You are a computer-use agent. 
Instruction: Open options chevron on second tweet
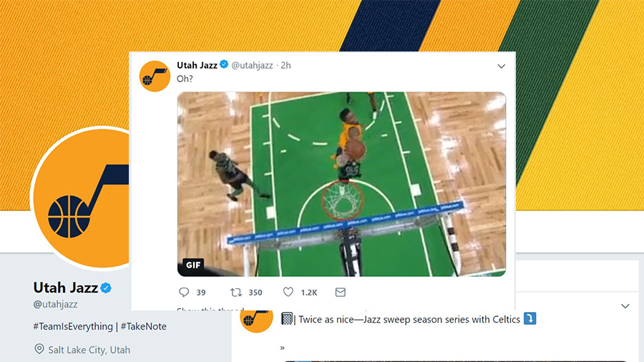tap(625, 305)
